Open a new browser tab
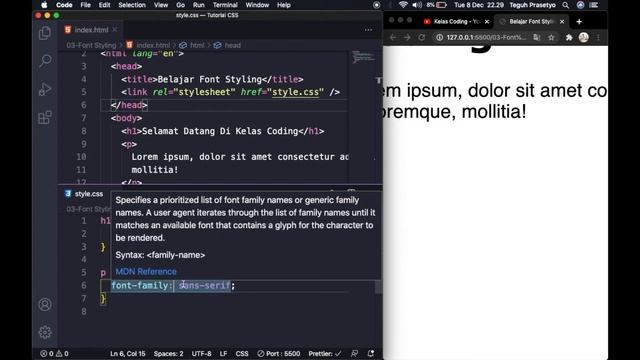The image size is (640, 360). (x=579, y=22)
